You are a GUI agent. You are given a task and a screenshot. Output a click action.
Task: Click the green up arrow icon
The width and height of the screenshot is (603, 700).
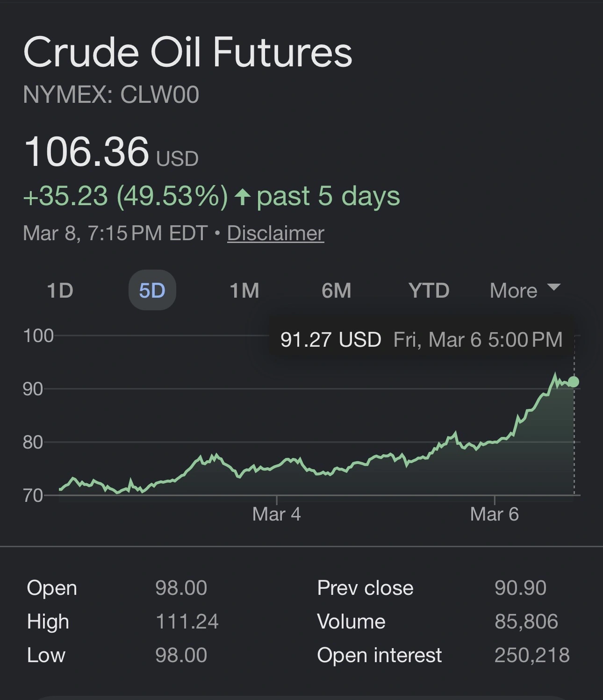[242, 196]
